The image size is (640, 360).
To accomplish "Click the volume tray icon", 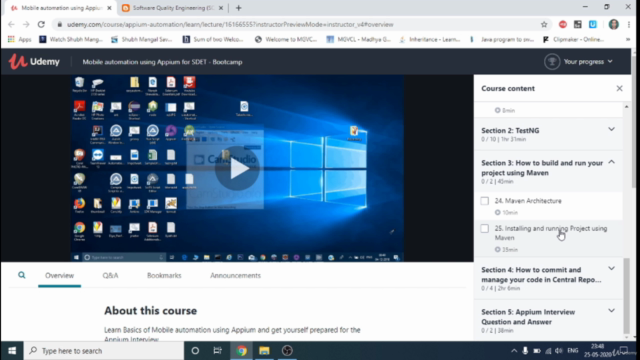I will (559, 351).
